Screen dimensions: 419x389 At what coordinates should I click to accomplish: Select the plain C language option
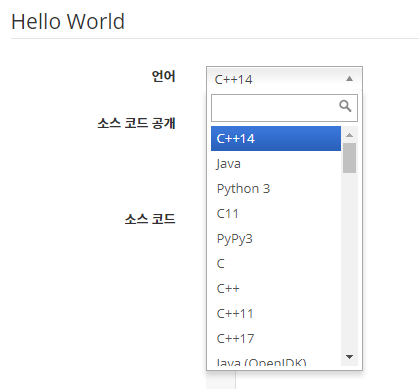[x=276, y=263]
